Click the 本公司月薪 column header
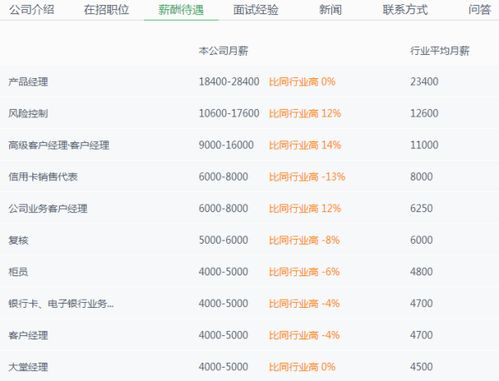Screen dimensions: 499x381 click(x=223, y=51)
